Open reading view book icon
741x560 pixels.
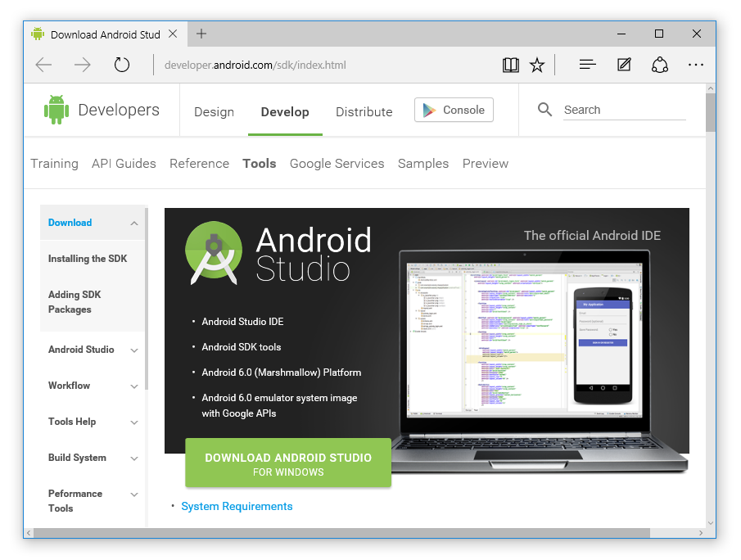(510, 65)
